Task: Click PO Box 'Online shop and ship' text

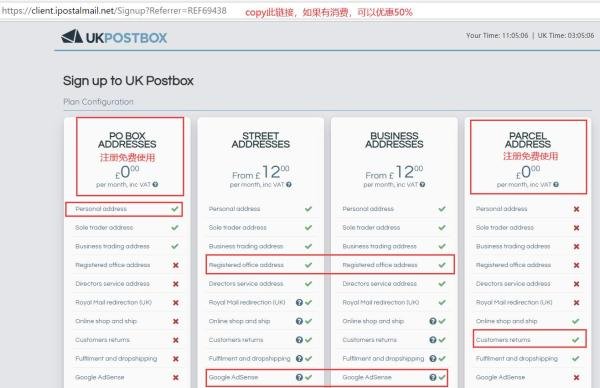Action: (106, 321)
